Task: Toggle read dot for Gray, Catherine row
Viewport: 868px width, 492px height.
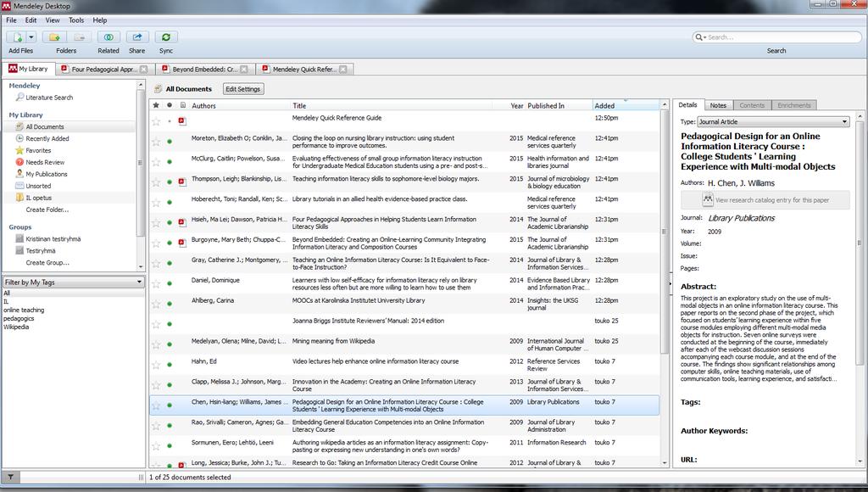Action: 170,263
